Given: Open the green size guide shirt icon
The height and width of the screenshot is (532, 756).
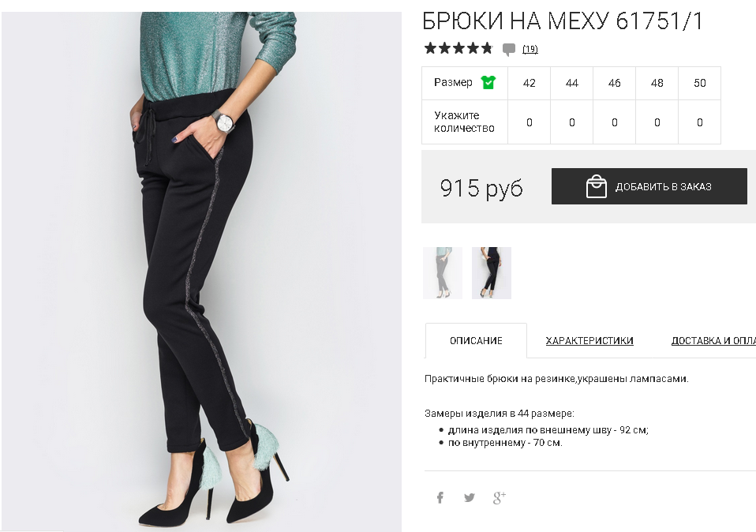Looking at the screenshot, I should click(488, 82).
